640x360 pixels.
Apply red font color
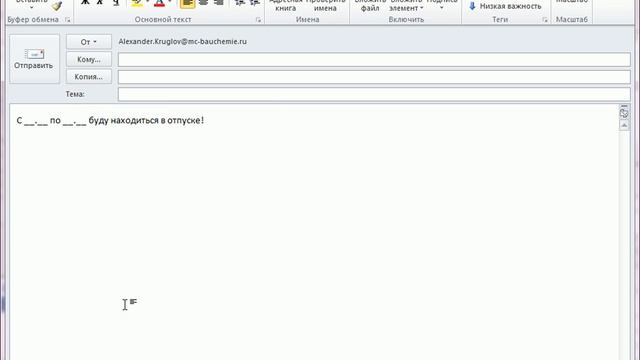click(x=160, y=3)
